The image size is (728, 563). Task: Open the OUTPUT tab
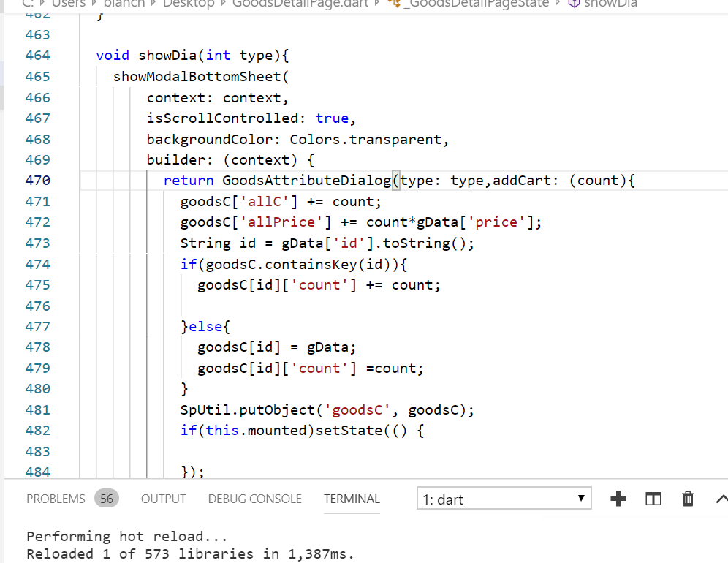click(164, 499)
